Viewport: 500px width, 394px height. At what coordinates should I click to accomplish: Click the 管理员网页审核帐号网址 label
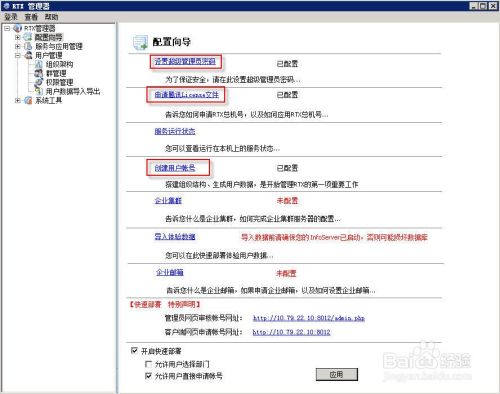[204, 318]
